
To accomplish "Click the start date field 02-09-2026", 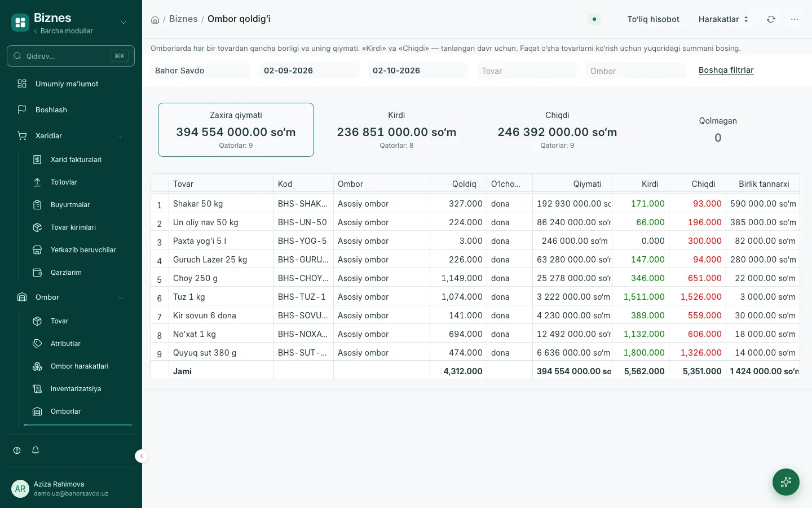I will click(x=309, y=71).
